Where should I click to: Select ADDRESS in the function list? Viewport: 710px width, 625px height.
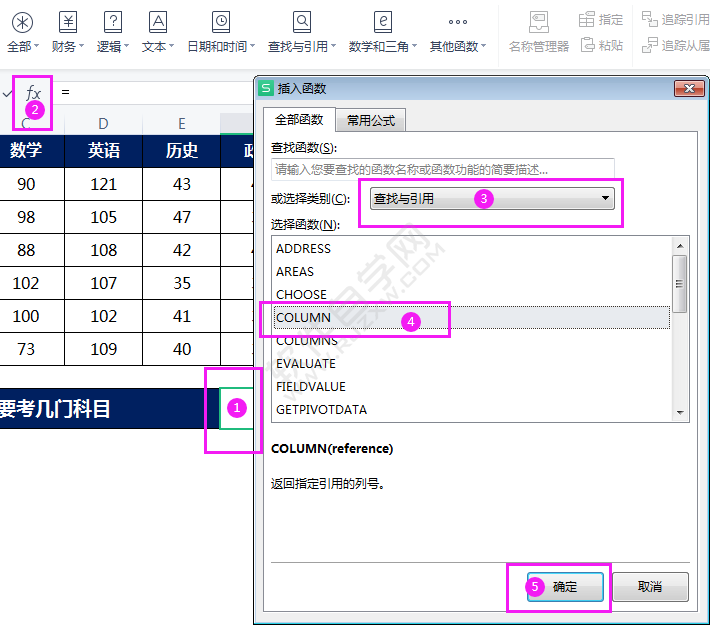pos(471,249)
